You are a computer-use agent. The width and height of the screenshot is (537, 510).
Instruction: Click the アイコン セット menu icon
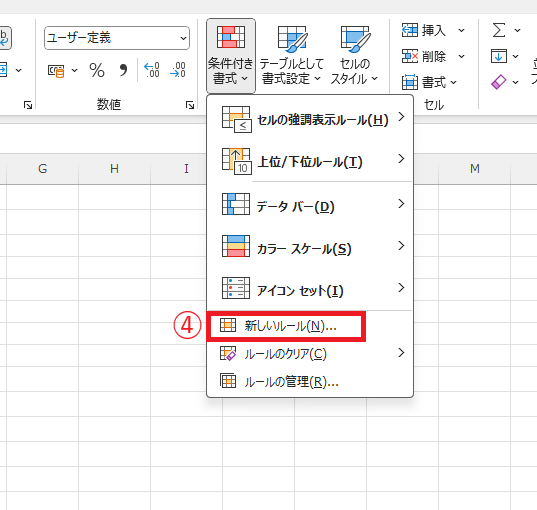[236, 288]
